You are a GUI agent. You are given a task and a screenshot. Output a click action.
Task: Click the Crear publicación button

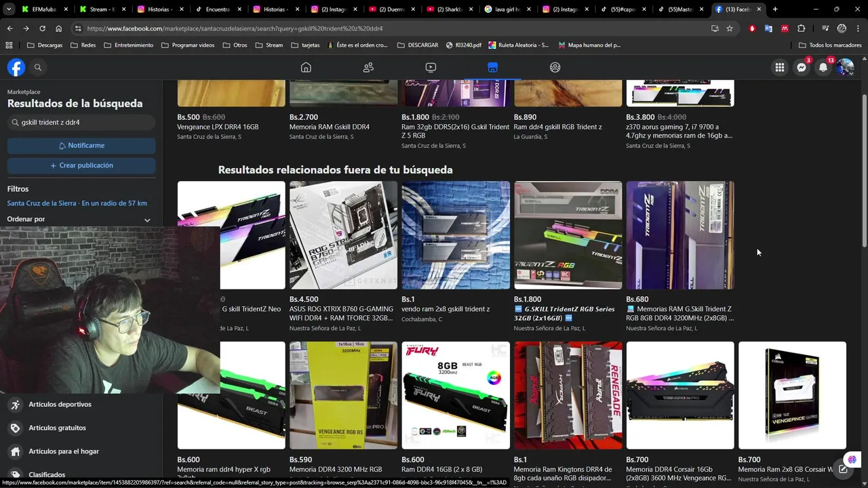[x=81, y=165]
